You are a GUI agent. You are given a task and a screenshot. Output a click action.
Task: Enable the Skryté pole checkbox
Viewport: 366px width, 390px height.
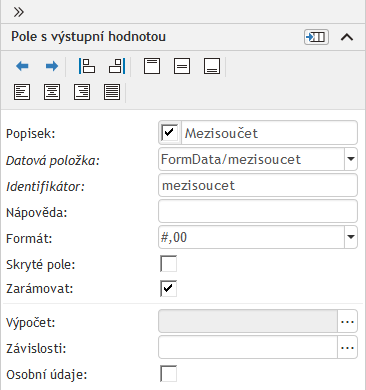pyautogui.click(x=169, y=264)
